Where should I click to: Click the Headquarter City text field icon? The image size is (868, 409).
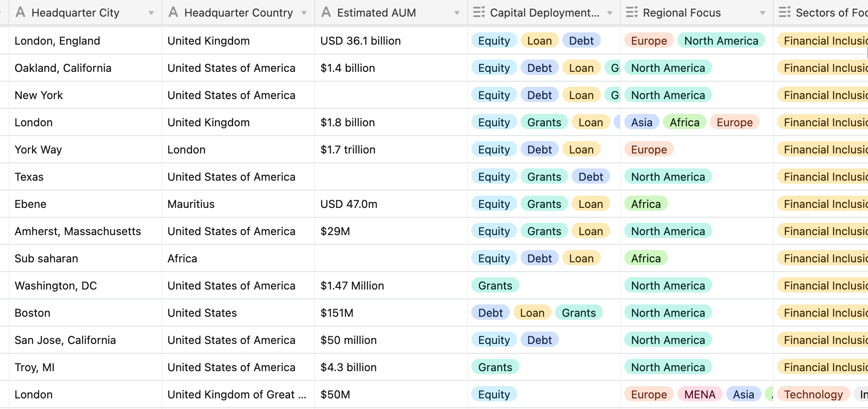[20, 12]
